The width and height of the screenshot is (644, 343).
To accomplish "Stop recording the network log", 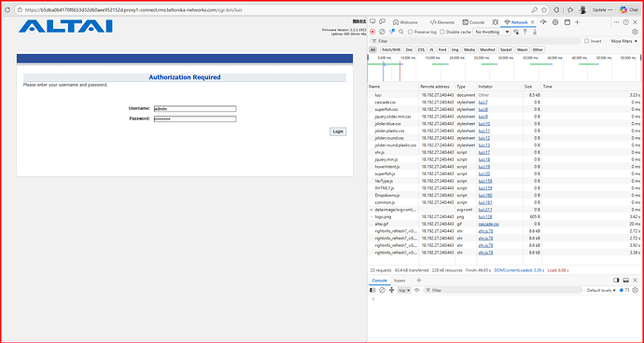I will tap(372, 32).
